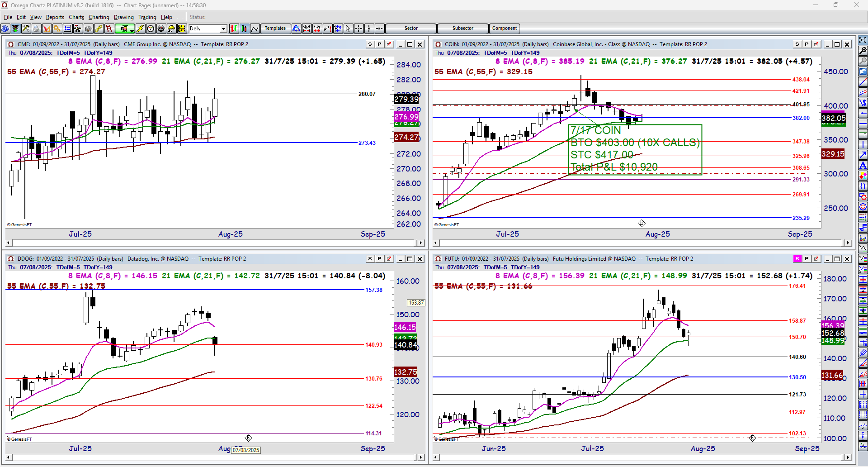Select the diagonal arrow drawing tool

863,155
